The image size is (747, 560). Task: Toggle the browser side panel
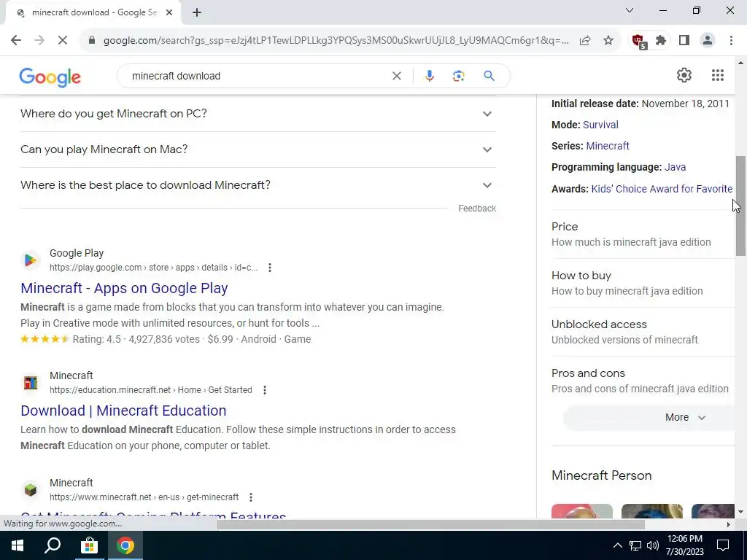coord(684,41)
